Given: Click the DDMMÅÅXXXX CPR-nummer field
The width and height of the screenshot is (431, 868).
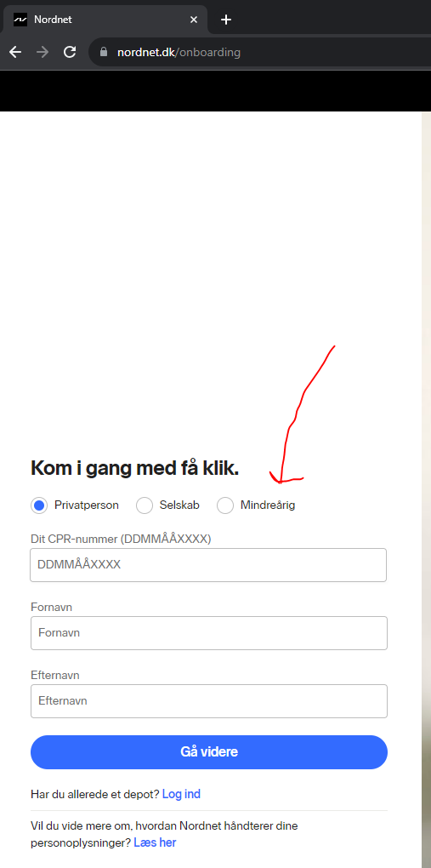Looking at the screenshot, I should click(x=208, y=565).
